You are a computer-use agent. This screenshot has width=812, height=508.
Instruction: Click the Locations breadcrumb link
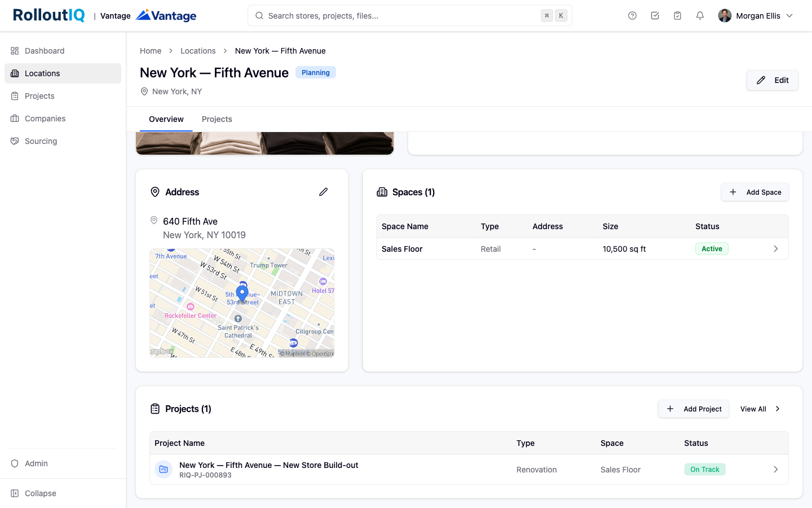click(198, 51)
